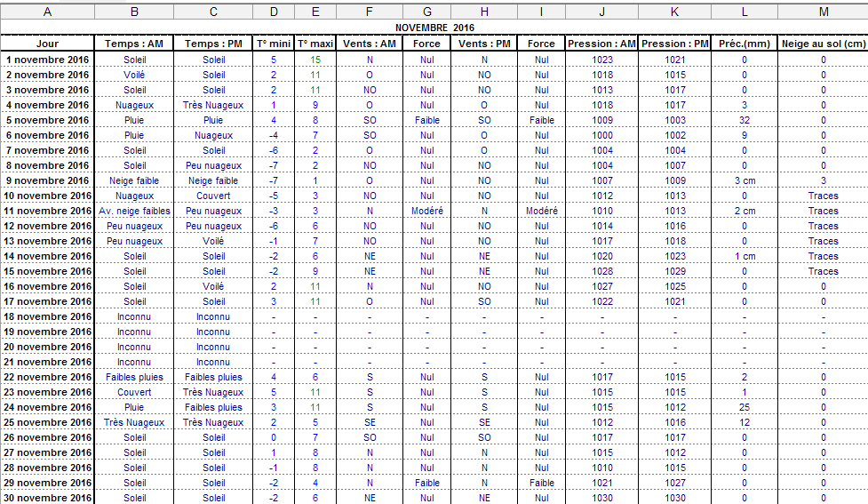Select the Préc.(mm) header cell
The height and width of the screenshot is (504, 868).
click(x=744, y=44)
